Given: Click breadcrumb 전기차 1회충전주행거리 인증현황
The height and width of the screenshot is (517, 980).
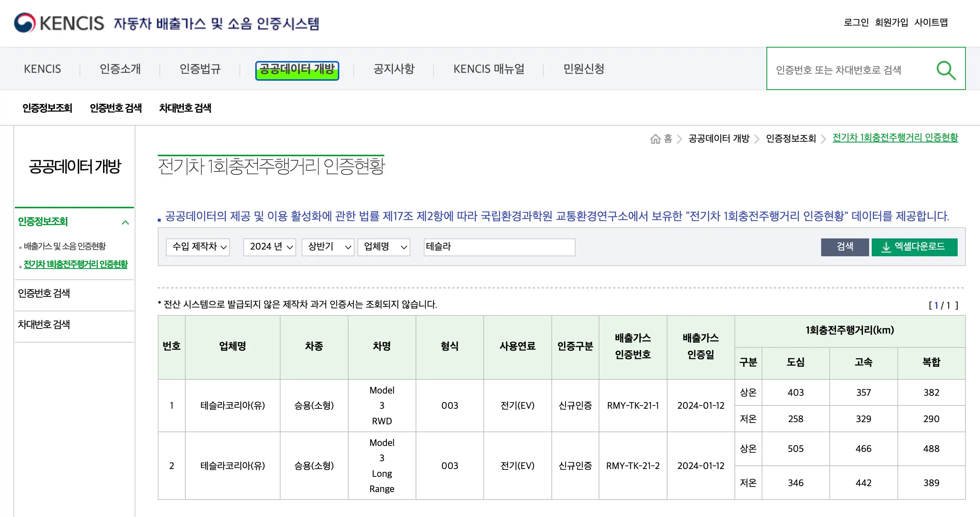Looking at the screenshot, I should [895, 137].
